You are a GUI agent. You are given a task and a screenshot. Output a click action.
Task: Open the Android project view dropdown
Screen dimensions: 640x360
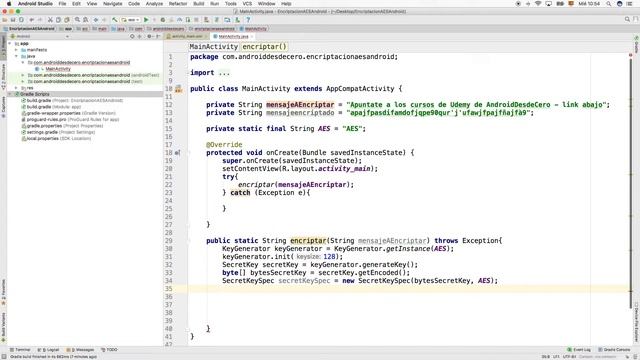point(39,36)
